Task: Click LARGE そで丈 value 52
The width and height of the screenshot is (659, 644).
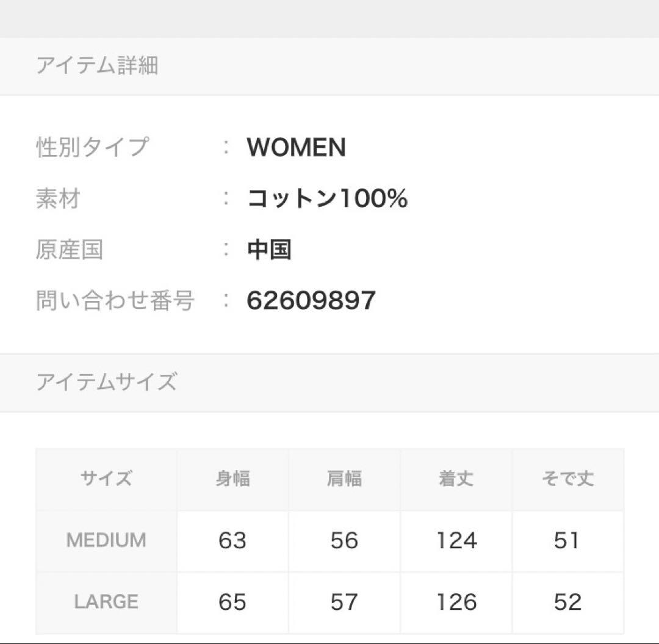Action: pos(568,601)
